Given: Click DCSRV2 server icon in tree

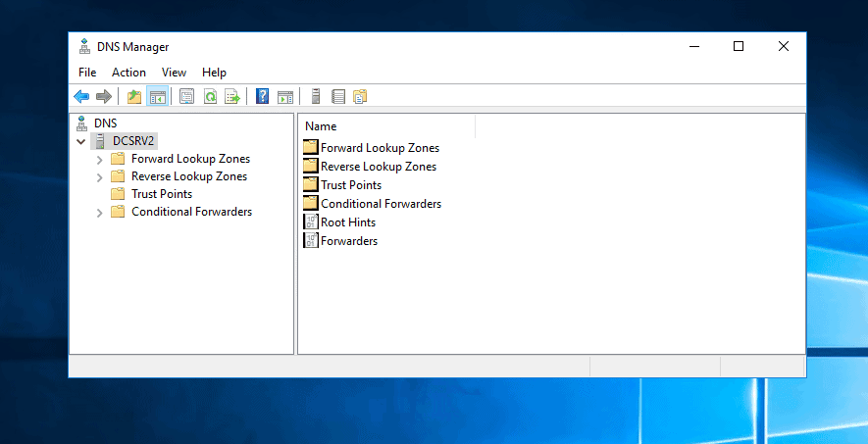Looking at the screenshot, I should tap(100, 141).
